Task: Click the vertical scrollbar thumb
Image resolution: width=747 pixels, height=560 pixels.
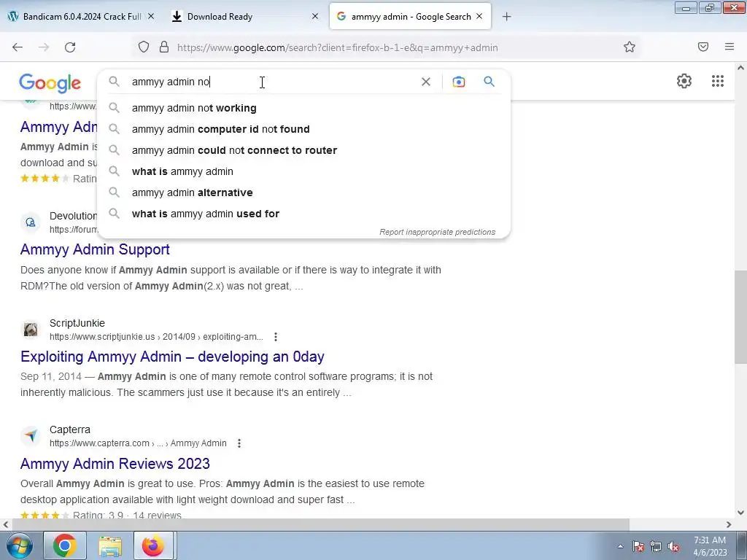Action: [740, 317]
